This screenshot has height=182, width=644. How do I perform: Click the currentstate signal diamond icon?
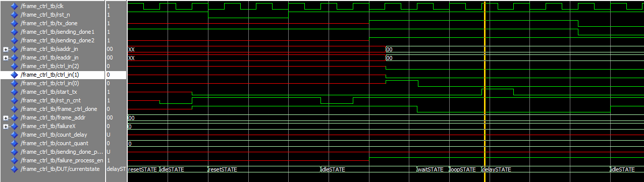click(x=14, y=169)
